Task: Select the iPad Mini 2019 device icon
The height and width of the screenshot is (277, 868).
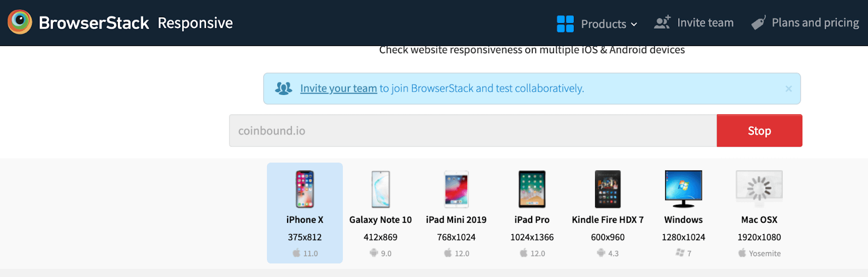Action: coord(456,189)
